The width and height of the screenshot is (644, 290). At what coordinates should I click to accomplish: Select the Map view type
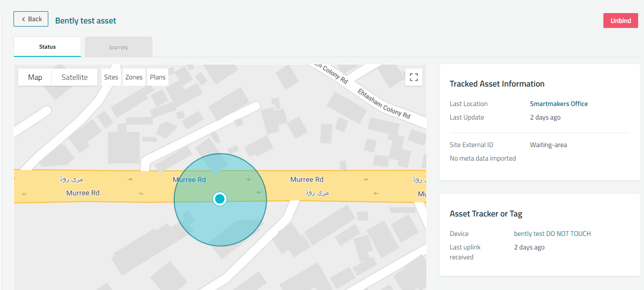[x=35, y=77]
